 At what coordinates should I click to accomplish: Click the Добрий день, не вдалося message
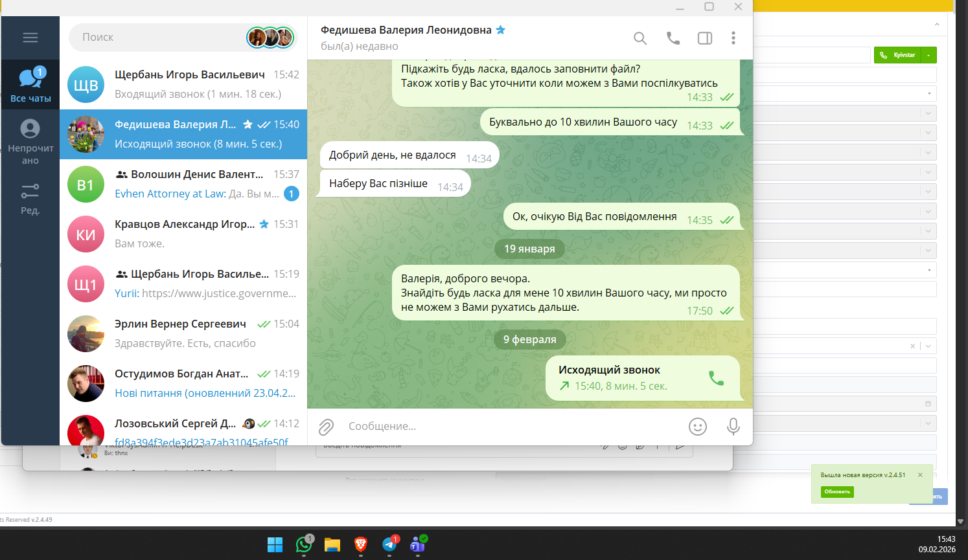tap(409, 155)
